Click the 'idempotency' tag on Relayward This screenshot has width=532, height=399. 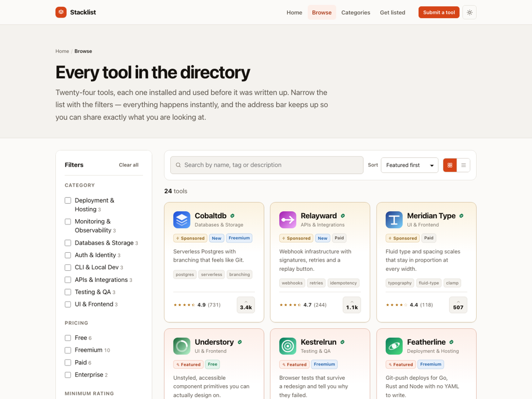(x=343, y=283)
